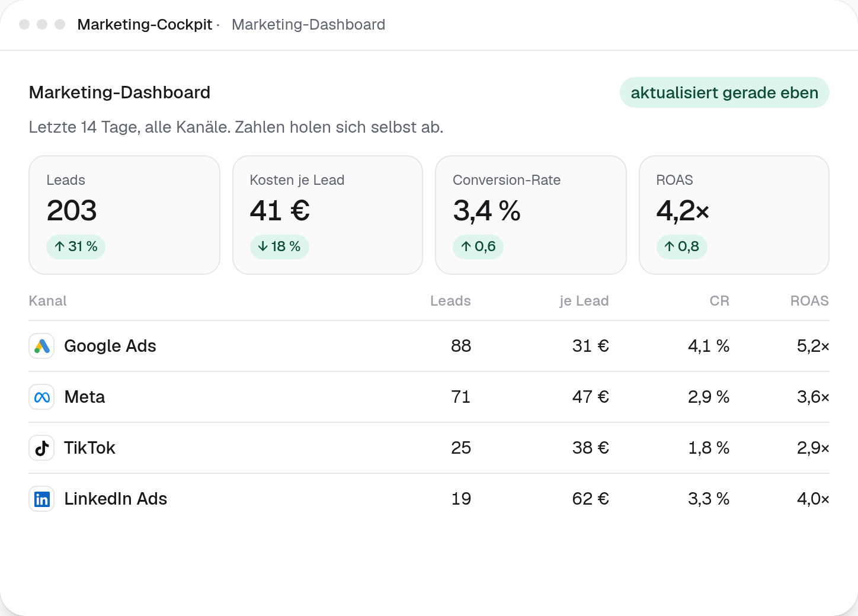This screenshot has height=616, width=858.
Task: Sort by the Leads column header
Action: 450,301
